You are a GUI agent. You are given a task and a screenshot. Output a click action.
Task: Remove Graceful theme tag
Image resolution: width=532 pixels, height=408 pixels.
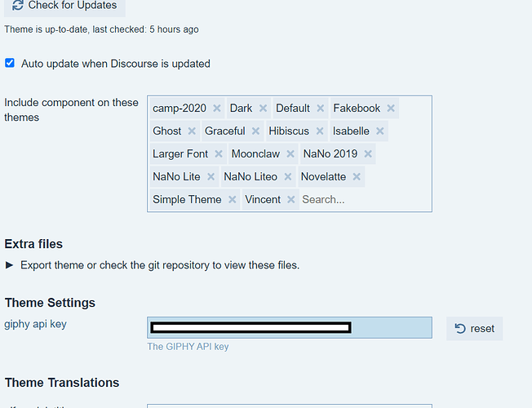(x=256, y=131)
